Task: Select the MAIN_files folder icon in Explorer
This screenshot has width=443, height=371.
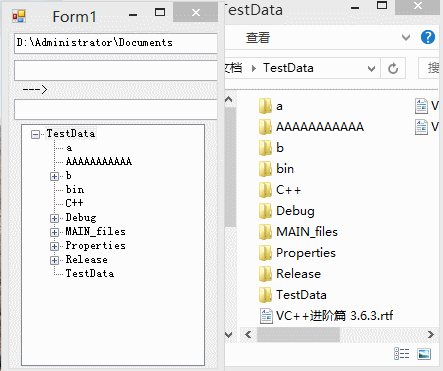Action: pos(265,232)
